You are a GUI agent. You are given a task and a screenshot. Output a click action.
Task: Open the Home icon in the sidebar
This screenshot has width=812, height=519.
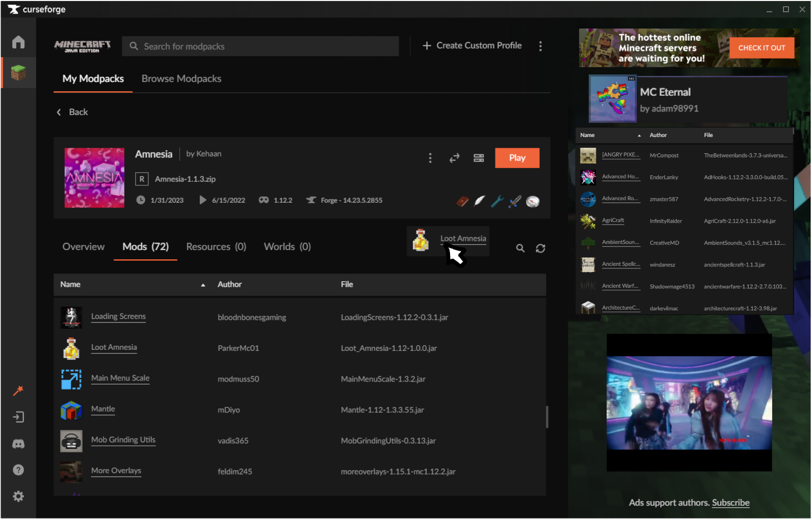[18, 42]
